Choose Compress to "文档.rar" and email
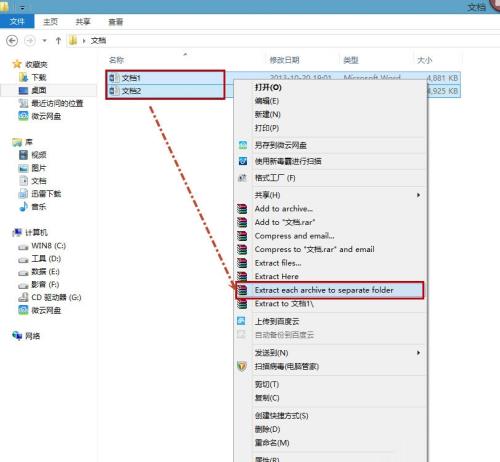 click(314, 249)
